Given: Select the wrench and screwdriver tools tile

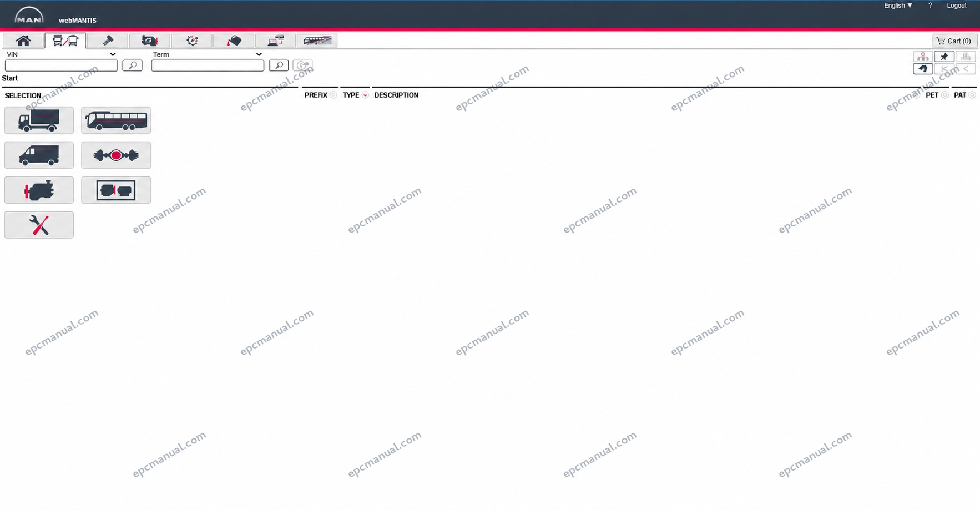Looking at the screenshot, I should click(39, 225).
